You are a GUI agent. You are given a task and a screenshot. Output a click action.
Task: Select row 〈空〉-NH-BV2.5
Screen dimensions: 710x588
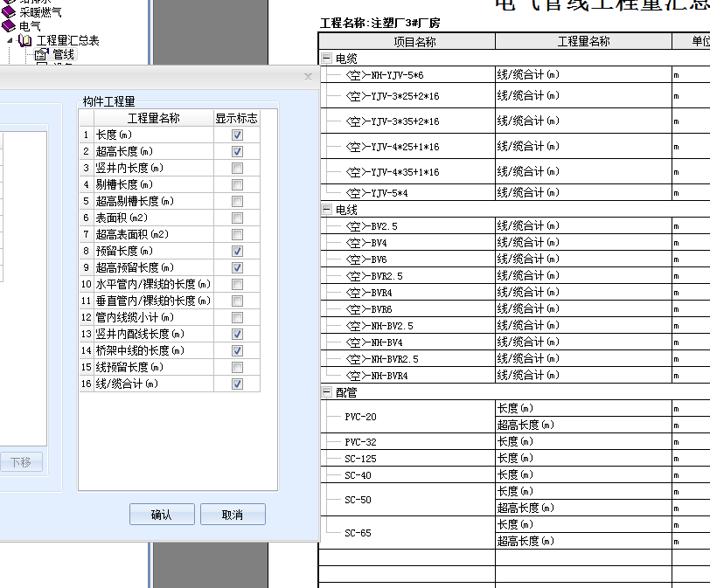point(379,326)
